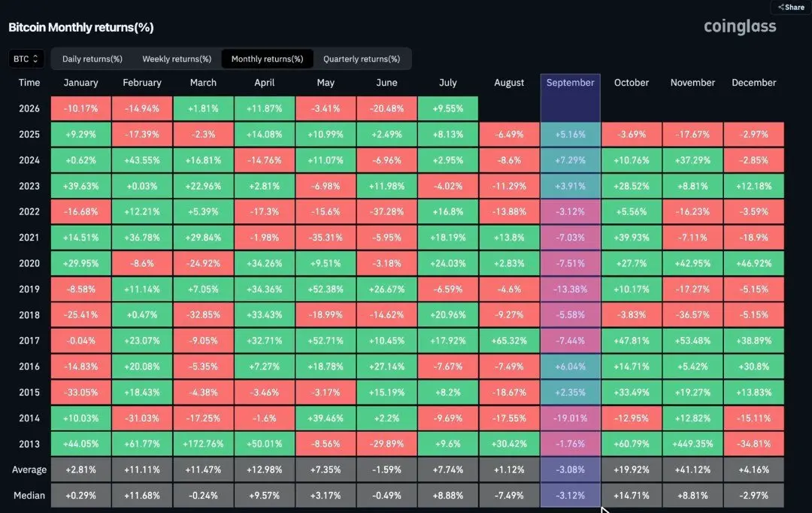Click the coinglass logo

(740, 26)
